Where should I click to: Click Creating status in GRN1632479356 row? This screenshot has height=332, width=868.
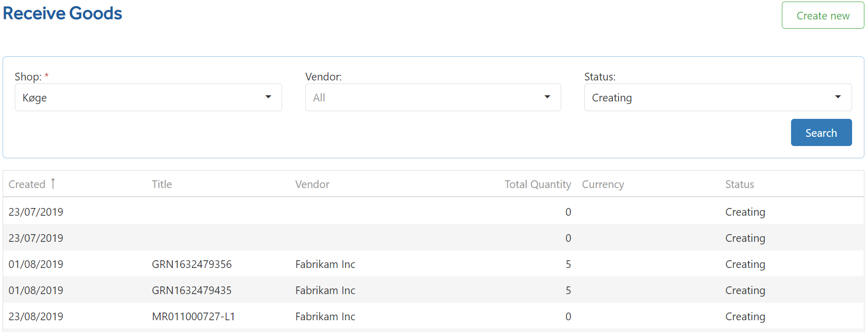click(x=745, y=264)
